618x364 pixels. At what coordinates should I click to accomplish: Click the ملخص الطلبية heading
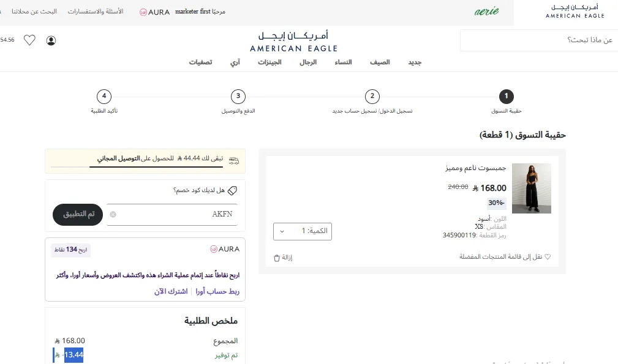pyautogui.click(x=211, y=321)
